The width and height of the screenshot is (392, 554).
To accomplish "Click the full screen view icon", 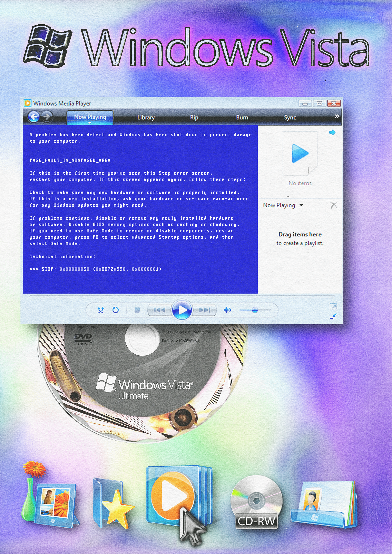I will point(333,306).
